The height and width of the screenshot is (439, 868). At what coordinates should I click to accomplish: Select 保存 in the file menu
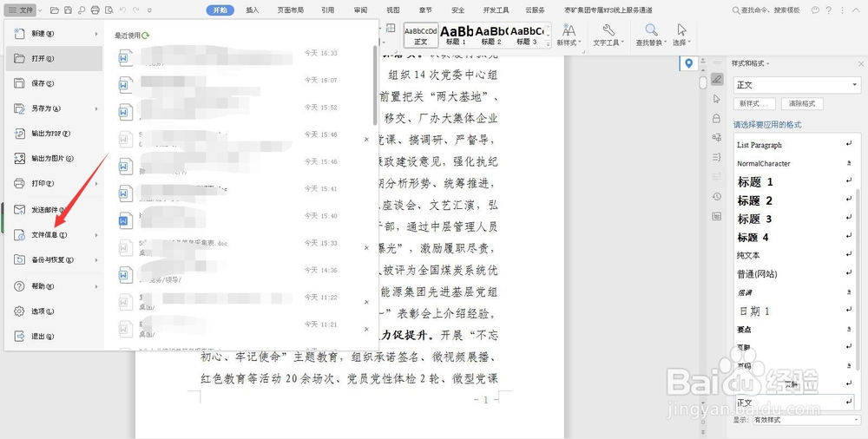54,83
